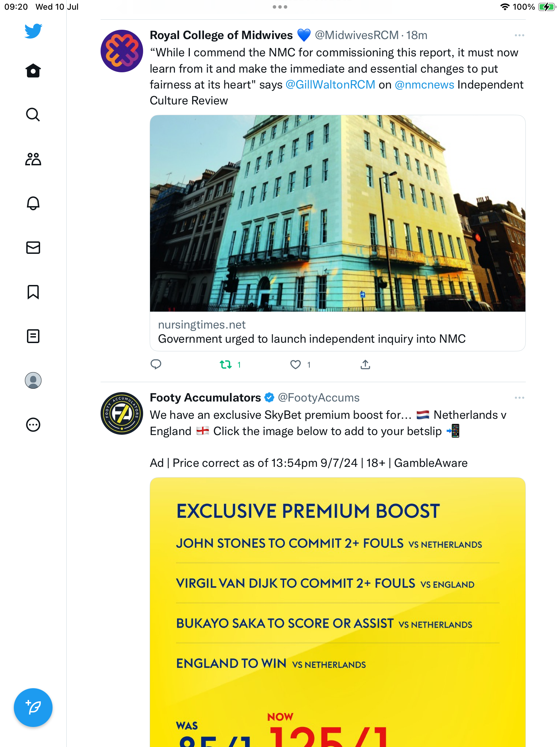This screenshot has height=747, width=560.
Task: Share the Royal College of Midwives tweet
Action: 365,365
